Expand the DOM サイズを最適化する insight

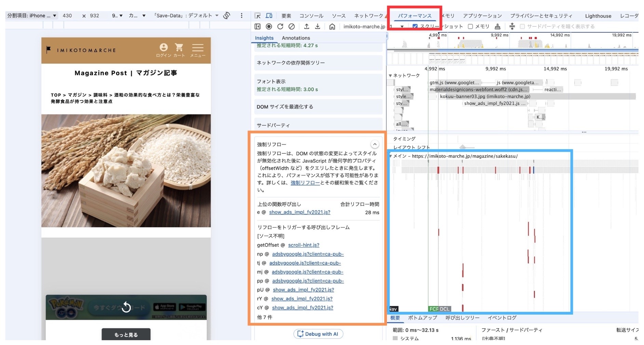click(318, 107)
